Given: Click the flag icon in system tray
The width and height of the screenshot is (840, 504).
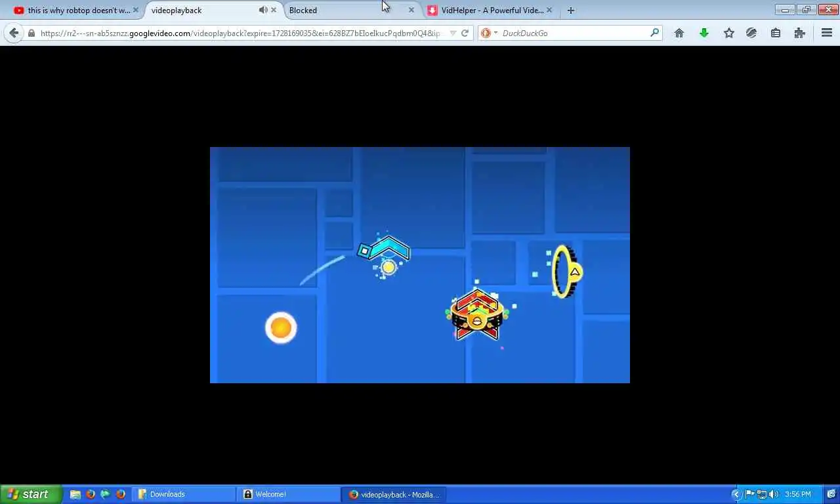Looking at the screenshot, I should [750, 494].
